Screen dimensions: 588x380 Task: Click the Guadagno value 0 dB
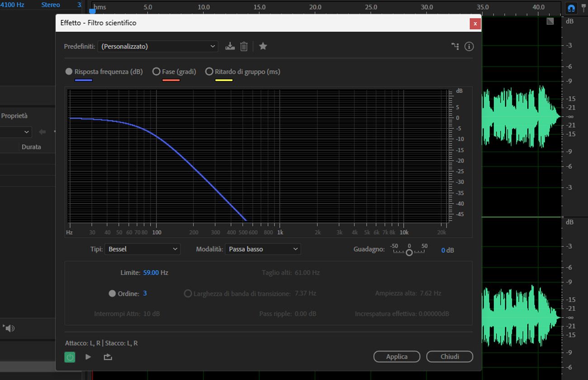pyautogui.click(x=448, y=250)
